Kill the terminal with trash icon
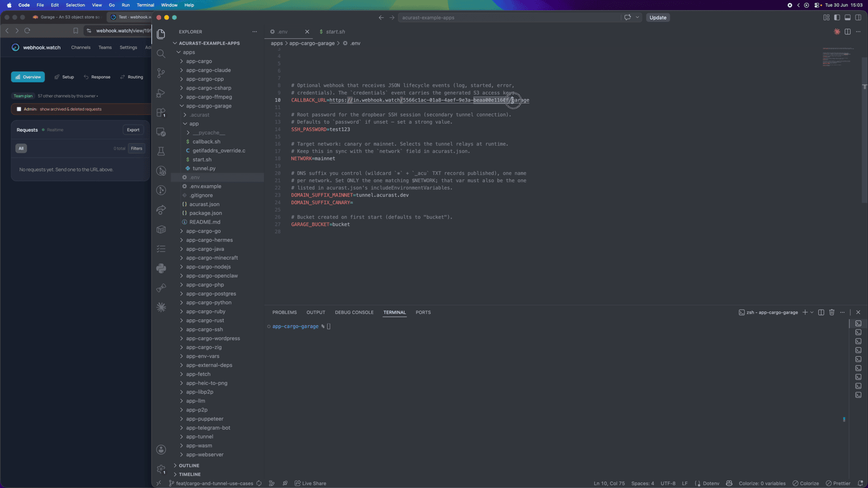The image size is (868, 488). [832, 312]
